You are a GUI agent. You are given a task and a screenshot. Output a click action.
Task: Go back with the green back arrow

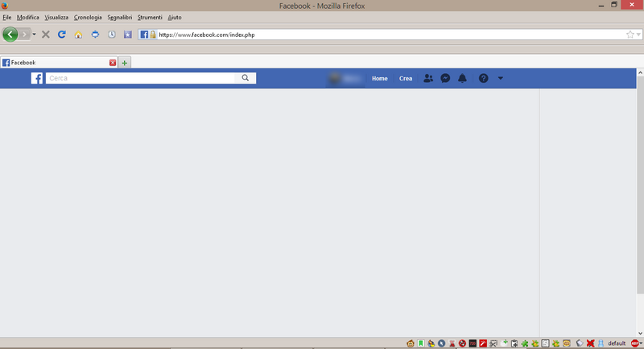[10, 35]
